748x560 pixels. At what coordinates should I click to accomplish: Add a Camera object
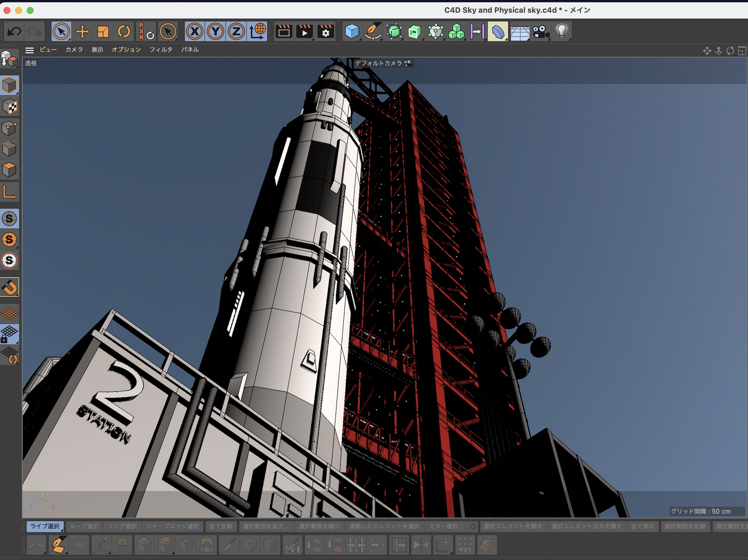540,31
